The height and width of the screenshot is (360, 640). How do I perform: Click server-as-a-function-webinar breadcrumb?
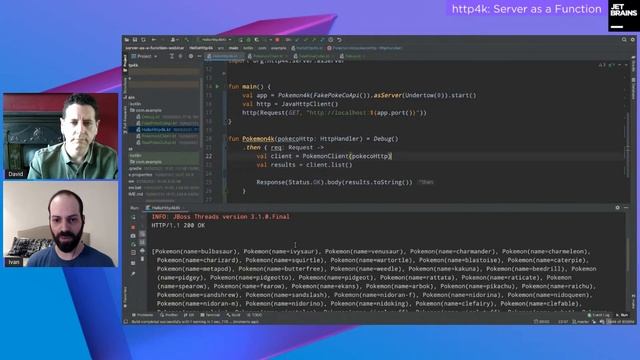coord(155,48)
